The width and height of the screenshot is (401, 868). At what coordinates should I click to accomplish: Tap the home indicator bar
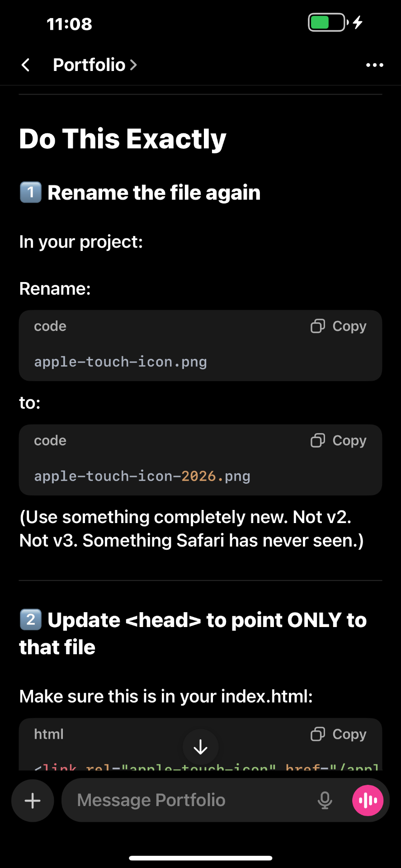pyautogui.click(x=200, y=858)
